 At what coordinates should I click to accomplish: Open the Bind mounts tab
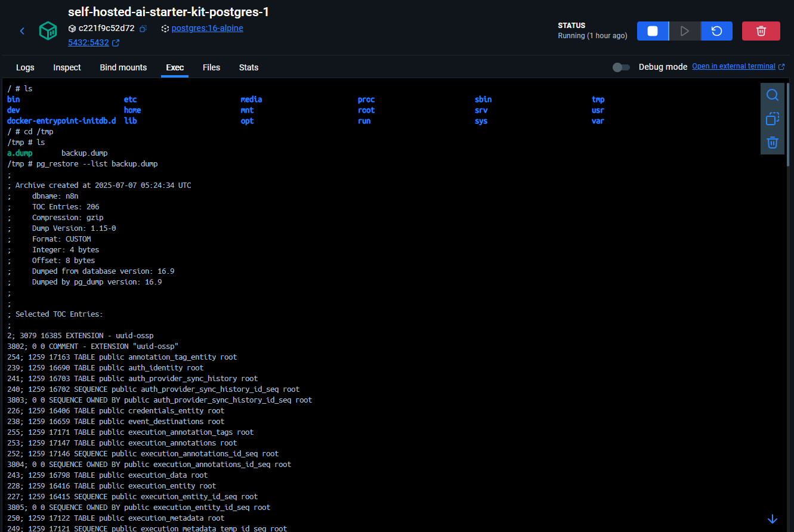[x=123, y=67]
